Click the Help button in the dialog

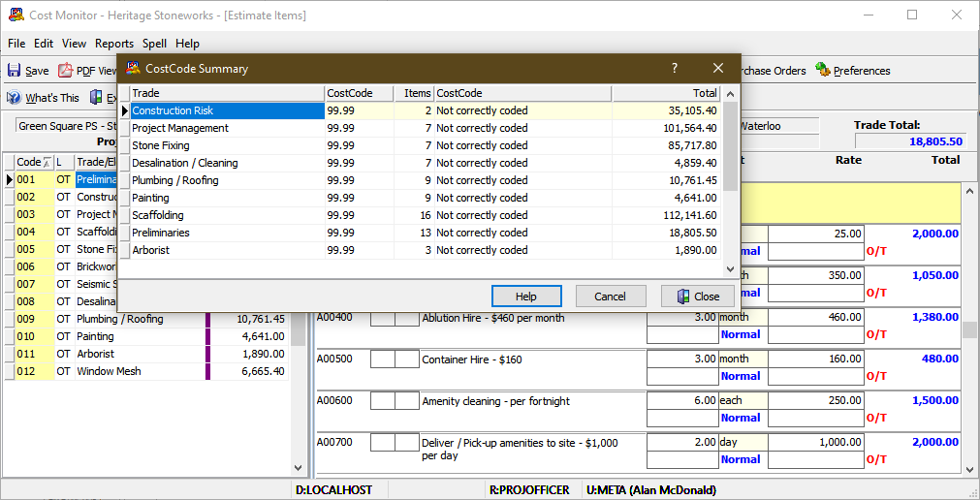[526, 297]
